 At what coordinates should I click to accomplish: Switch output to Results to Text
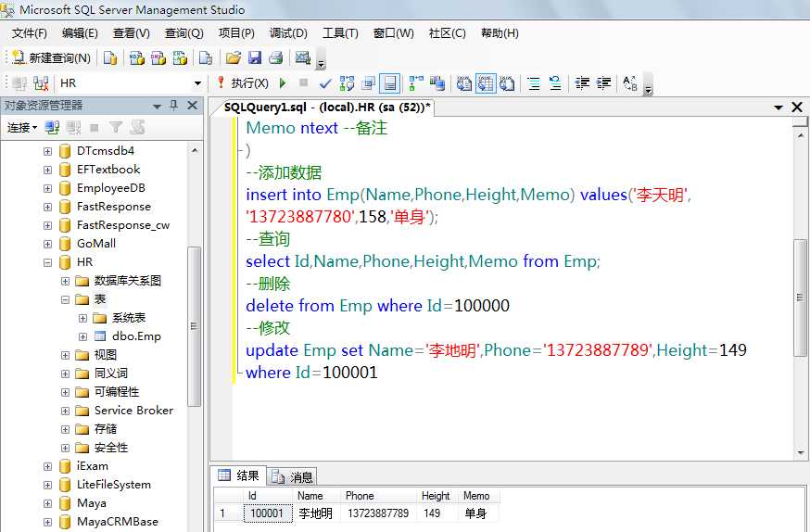click(x=464, y=83)
